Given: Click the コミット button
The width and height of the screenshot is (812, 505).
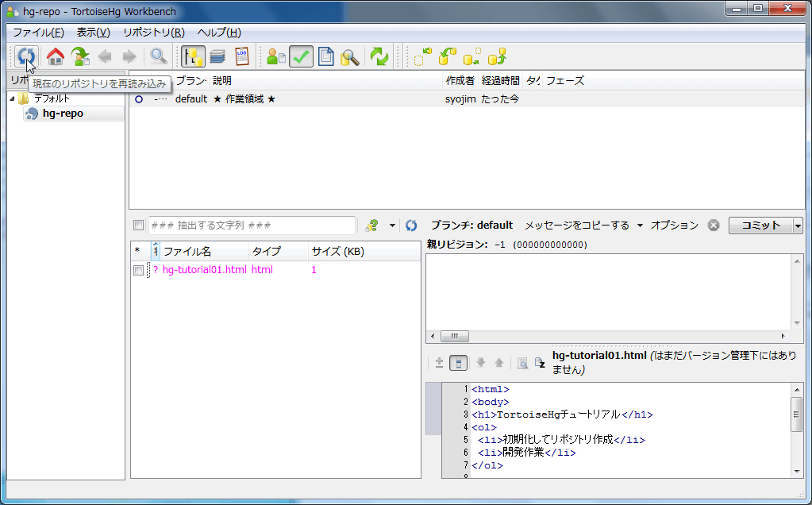Looking at the screenshot, I should click(x=760, y=225).
